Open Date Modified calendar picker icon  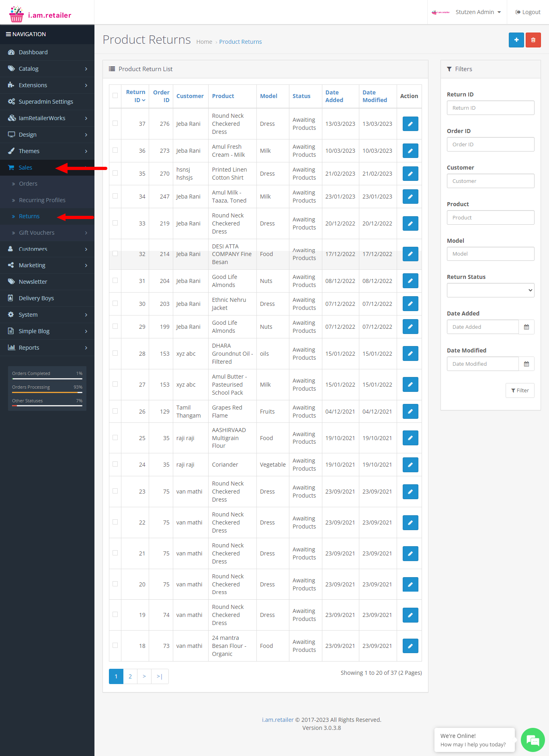526,364
